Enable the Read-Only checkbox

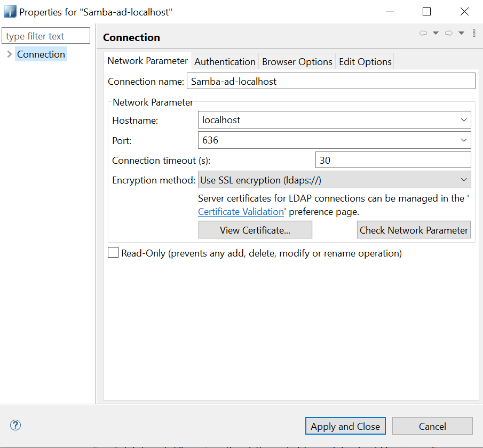(113, 252)
